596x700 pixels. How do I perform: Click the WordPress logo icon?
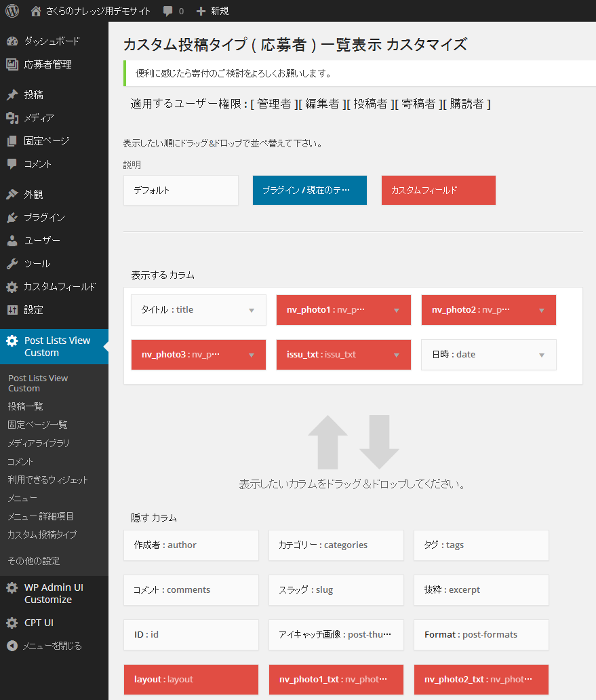tap(12, 11)
